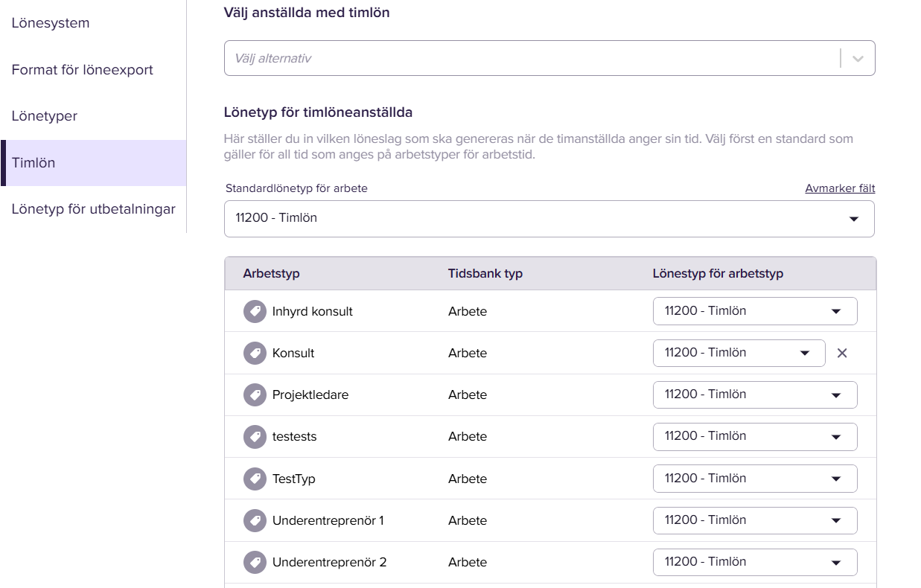921x588 pixels.
Task: Click Inhyrd konsult row name
Action: coord(313,311)
